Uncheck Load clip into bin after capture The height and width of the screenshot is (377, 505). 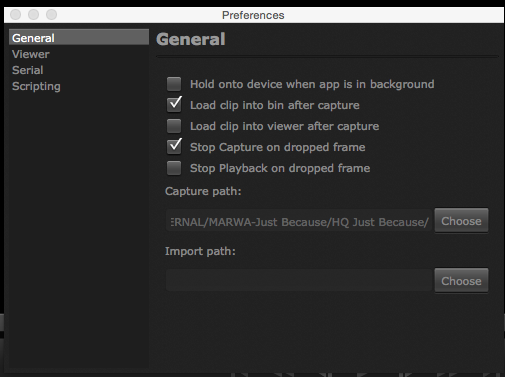click(174, 105)
